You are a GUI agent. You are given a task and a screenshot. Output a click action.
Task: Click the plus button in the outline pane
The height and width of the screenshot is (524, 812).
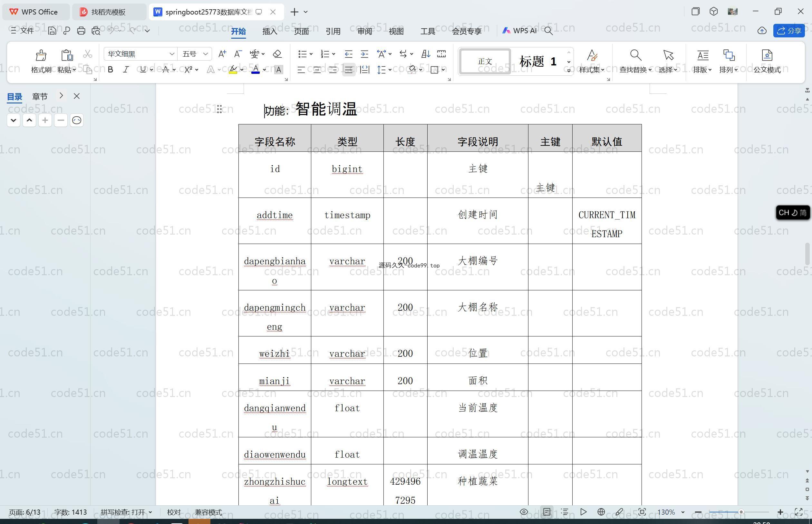[45, 120]
